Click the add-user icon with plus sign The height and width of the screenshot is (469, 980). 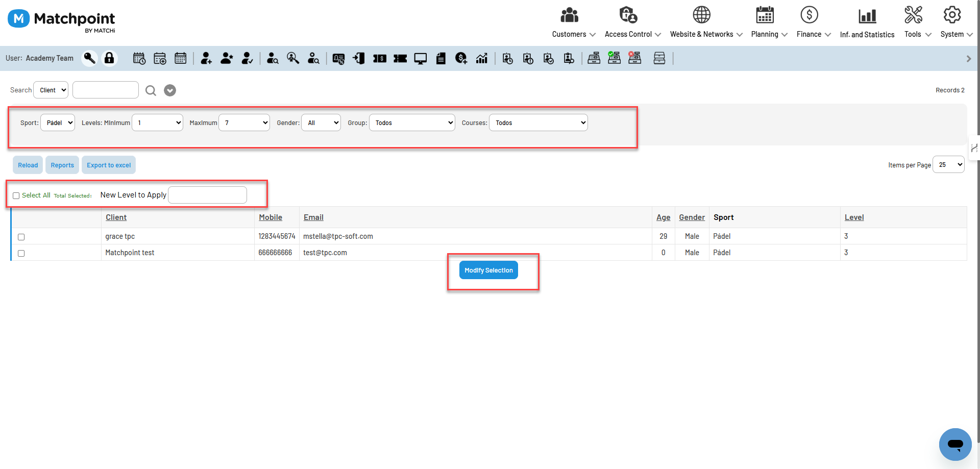(206, 59)
